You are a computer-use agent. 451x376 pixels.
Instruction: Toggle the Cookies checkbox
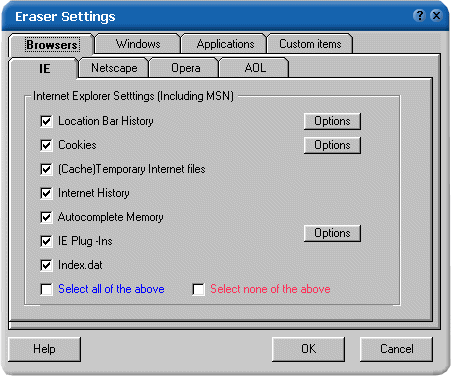pyautogui.click(x=46, y=145)
